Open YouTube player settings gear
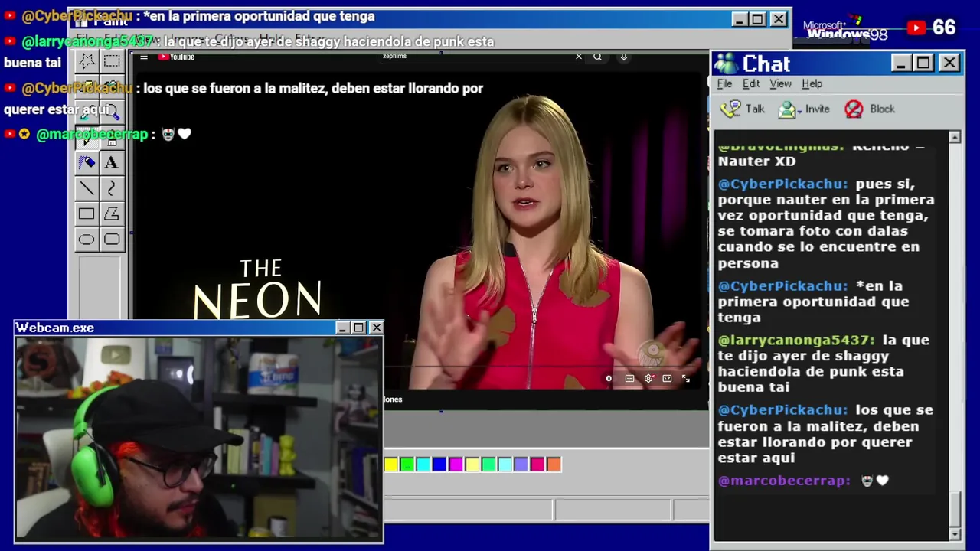 [x=648, y=378]
